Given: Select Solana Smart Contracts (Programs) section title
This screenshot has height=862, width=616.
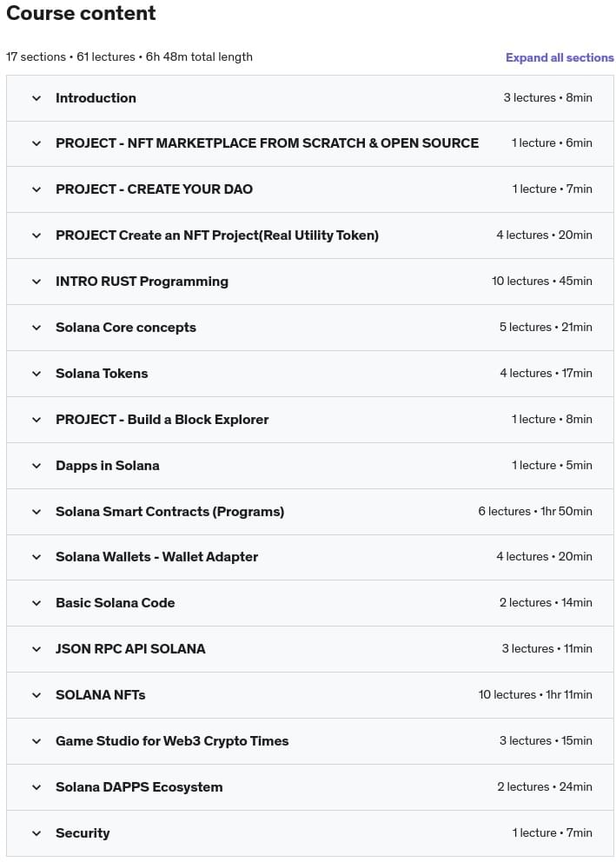Looking at the screenshot, I should tap(169, 512).
